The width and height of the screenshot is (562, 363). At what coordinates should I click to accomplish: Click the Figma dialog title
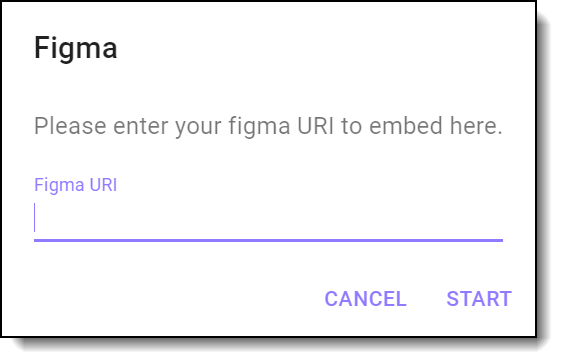(76, 48)
